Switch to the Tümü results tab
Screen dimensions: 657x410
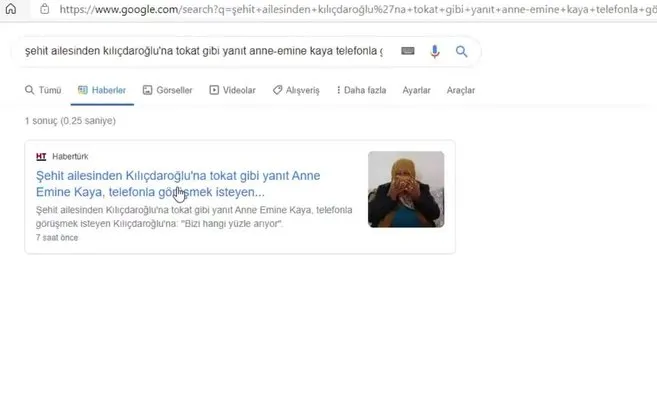pos(43,90)
